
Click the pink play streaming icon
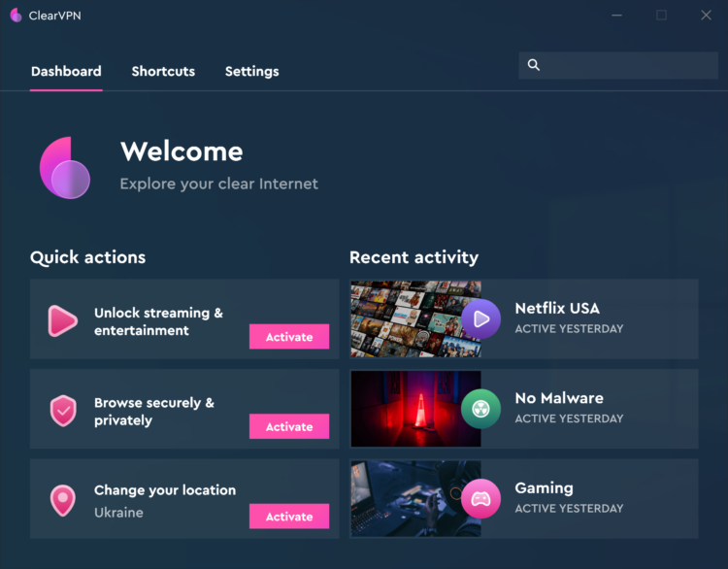coord(63,320)
